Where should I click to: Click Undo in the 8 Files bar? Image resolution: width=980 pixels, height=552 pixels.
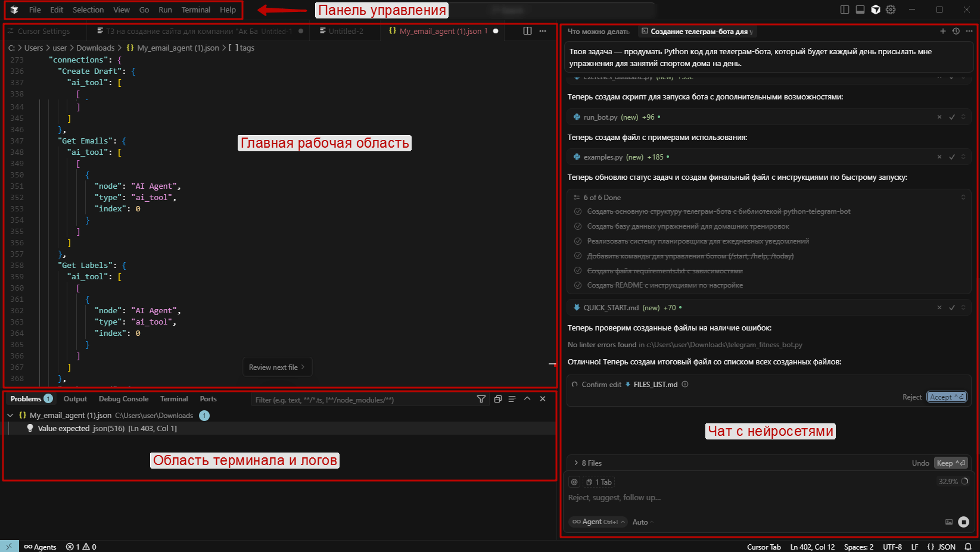[920, 463]
